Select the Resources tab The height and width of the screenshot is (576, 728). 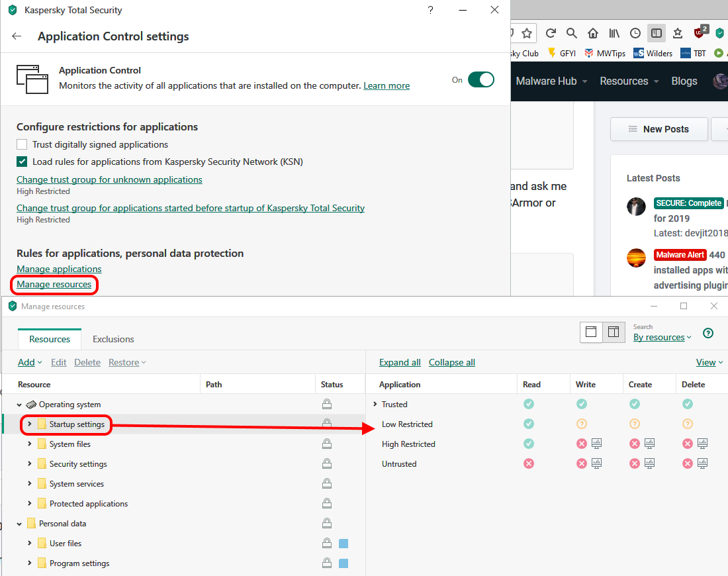pos(50,339)
